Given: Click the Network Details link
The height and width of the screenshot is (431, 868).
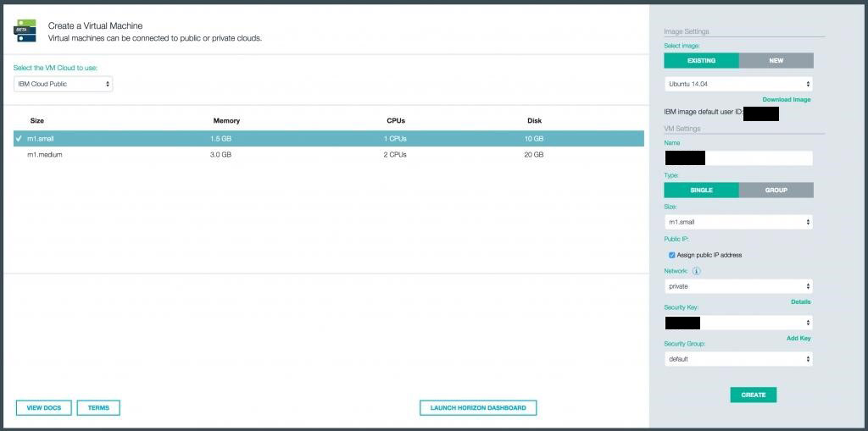Looking at the screenshot, I should point(800,302).
